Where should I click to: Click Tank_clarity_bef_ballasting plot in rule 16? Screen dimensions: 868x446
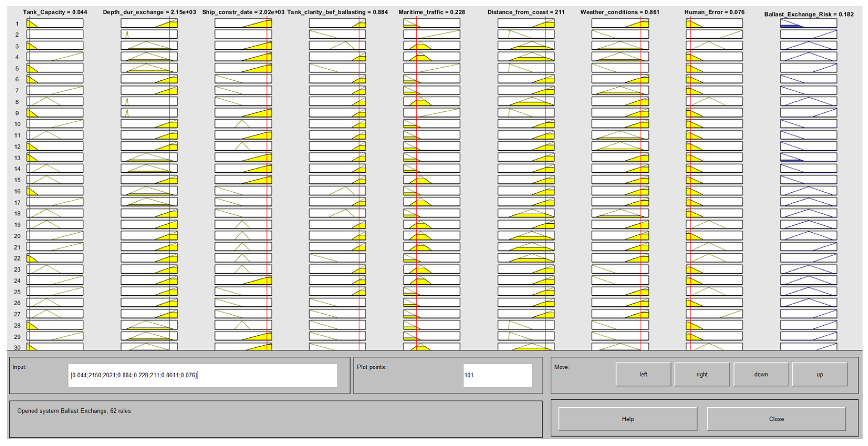click(337, 191)
